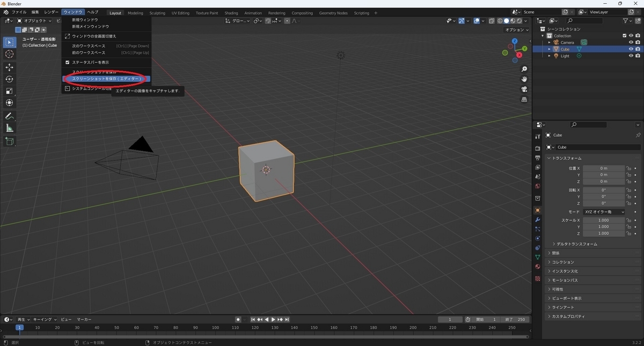Open the Object Constraints properties tab
This screenshot has height=346, width=644.
coord(538,248)
